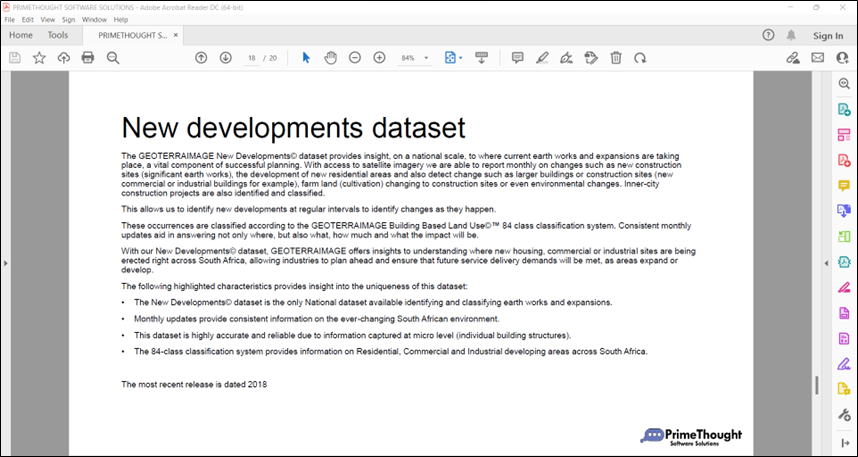Expand the left navigation pane arrow
The width and height of the screenshot is (858, 457).
click(x=5, y=263)
